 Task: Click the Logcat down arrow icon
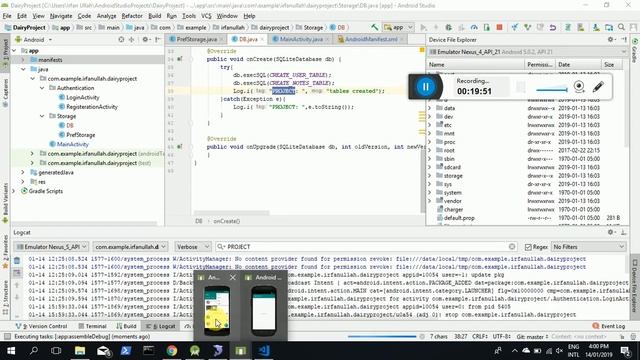click(17, 297)
